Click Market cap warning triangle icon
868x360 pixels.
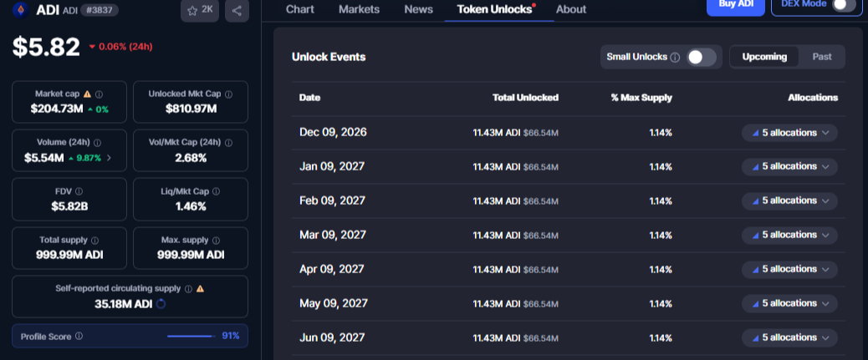click(x=88, y=94)
